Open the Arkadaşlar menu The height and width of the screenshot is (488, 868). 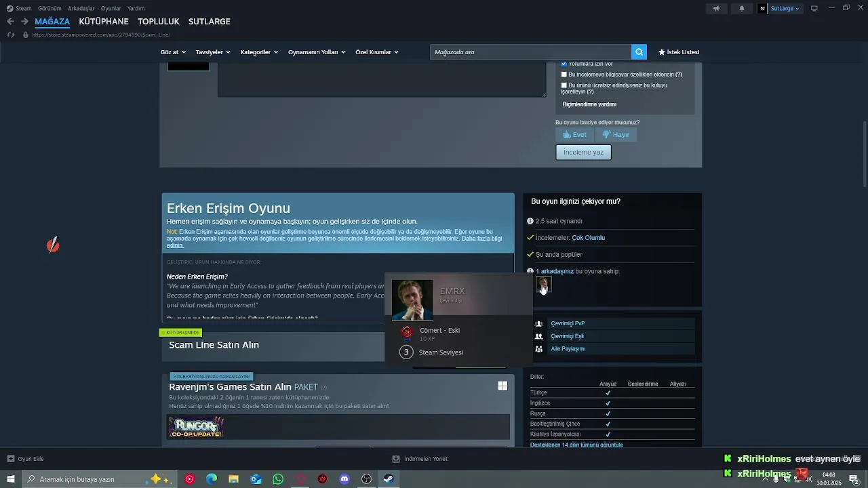pyautogui.click(x=81, y=8)
